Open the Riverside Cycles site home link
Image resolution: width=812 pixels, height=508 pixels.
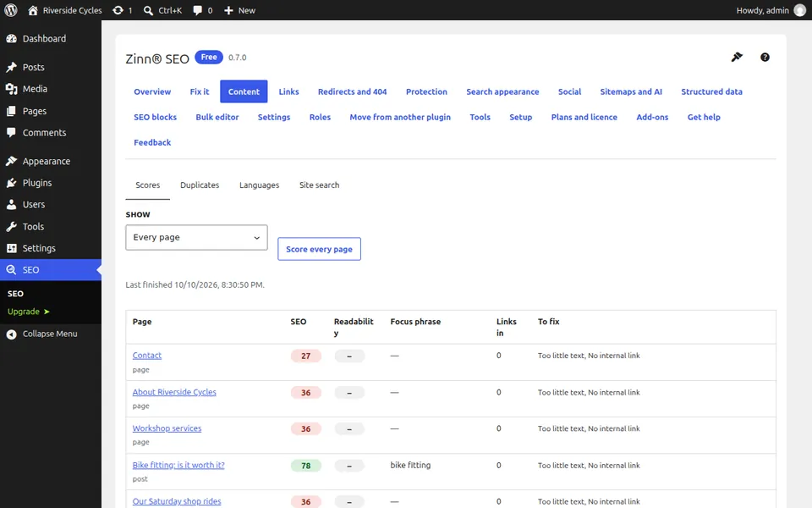pos(65,10)
